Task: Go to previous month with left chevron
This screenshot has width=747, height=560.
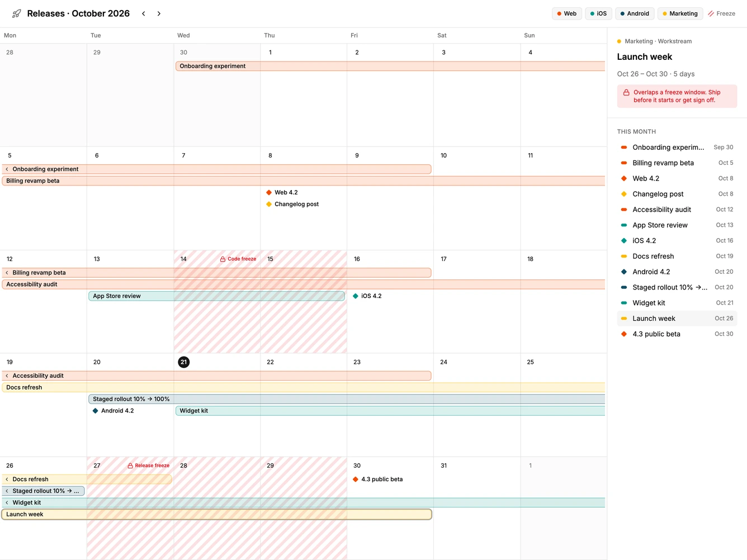Action: (x=144, y=13)
